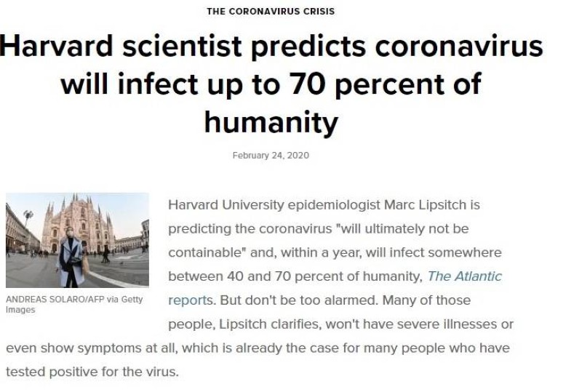Click the word "humanity" in the headline
This screenshot has height=392, width=582.
pos(271,122)
